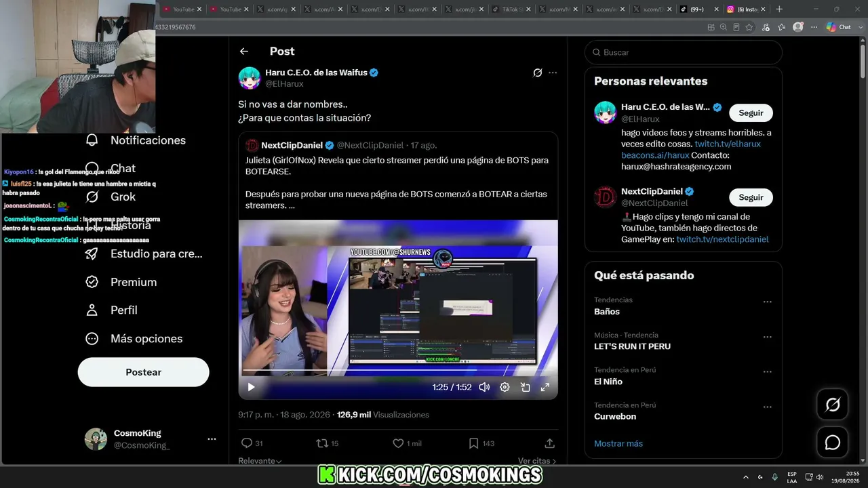The width and height of the screenshot is (868, 488).
Task: Open the Curwebon trending topic
Action: pyautogui.click(x=615, y=417)
